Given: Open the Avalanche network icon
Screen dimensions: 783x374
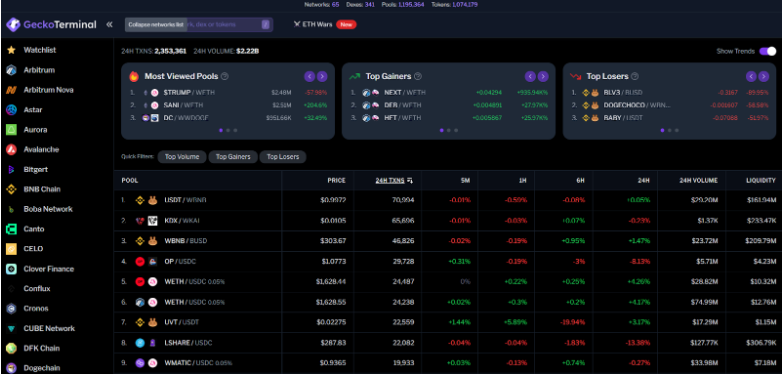Looking at the screenshot, I should point(11,149).
